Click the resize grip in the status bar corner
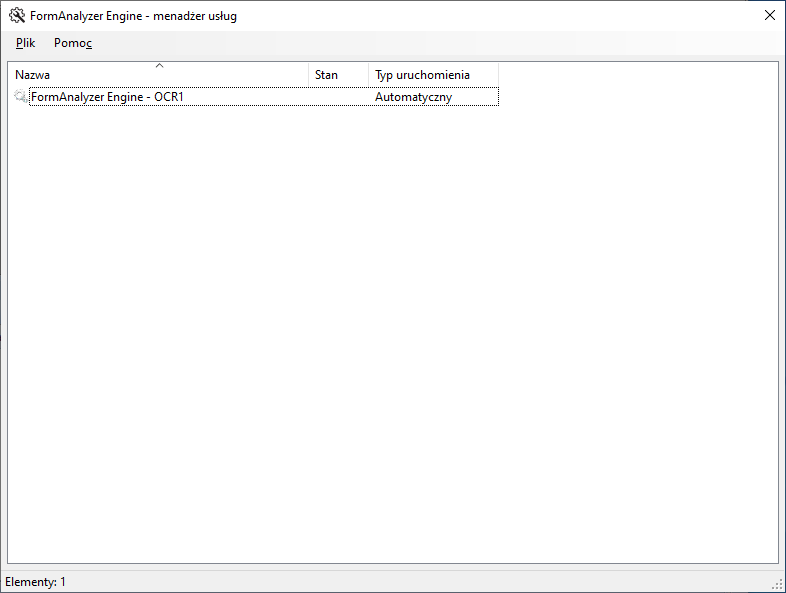The width and height of the screenshot is (786, 593). (x=778, y=584)
